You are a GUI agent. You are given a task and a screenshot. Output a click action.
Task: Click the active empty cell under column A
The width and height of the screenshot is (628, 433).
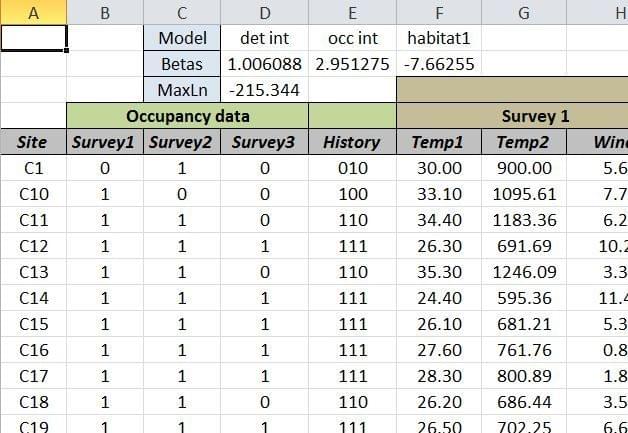pyautogui.click(x=34, y=39)
